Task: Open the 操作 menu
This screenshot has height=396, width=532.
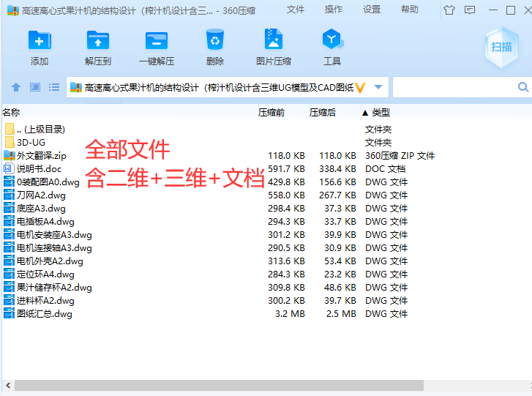Action: tap(333, 10)
